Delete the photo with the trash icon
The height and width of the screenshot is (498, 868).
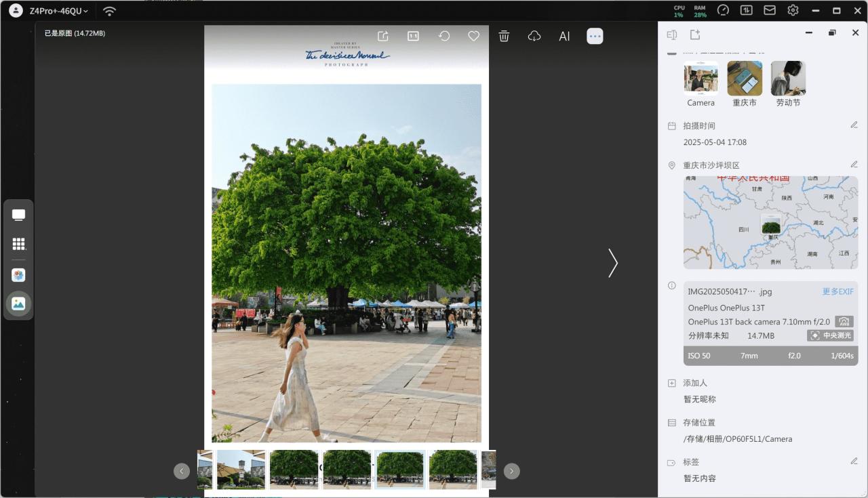[x=504, y=36]
